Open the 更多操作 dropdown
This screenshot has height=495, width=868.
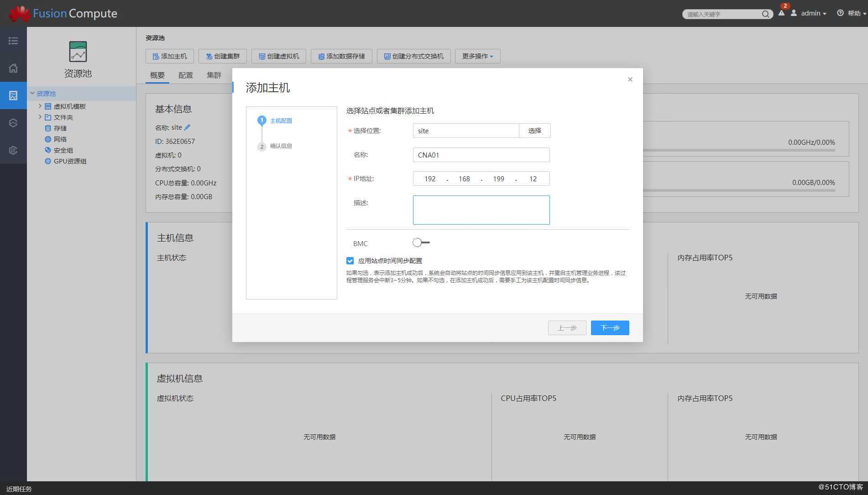click(477, 56)
